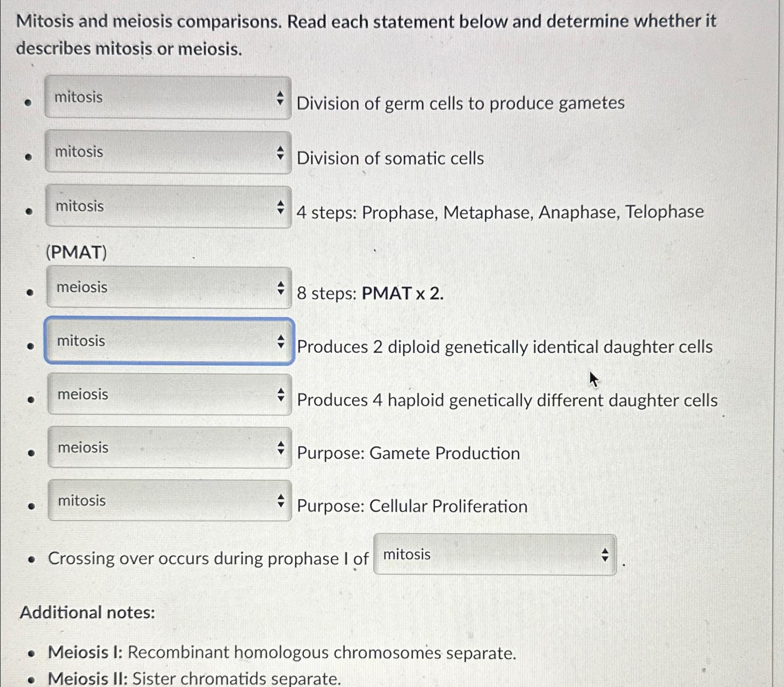Click the stepper arrows on the somatic cells dropdown
Viewport: 784px width, 687px height.
click(281, 153)
